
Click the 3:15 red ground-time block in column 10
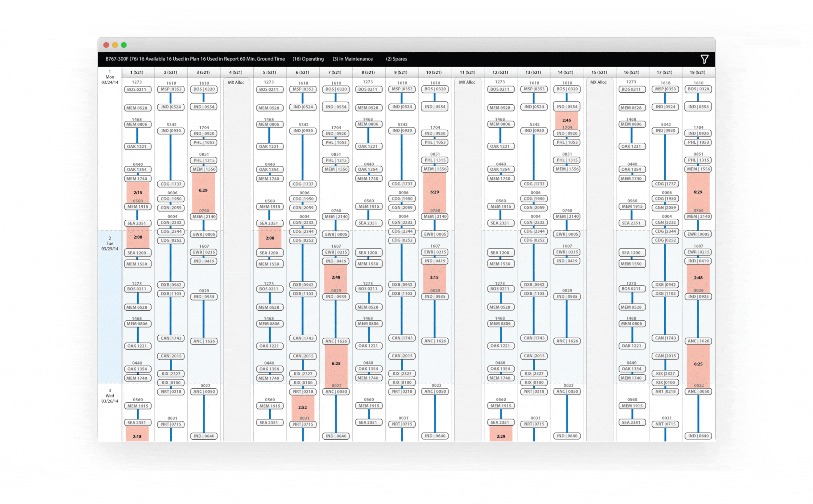(434, 277)
